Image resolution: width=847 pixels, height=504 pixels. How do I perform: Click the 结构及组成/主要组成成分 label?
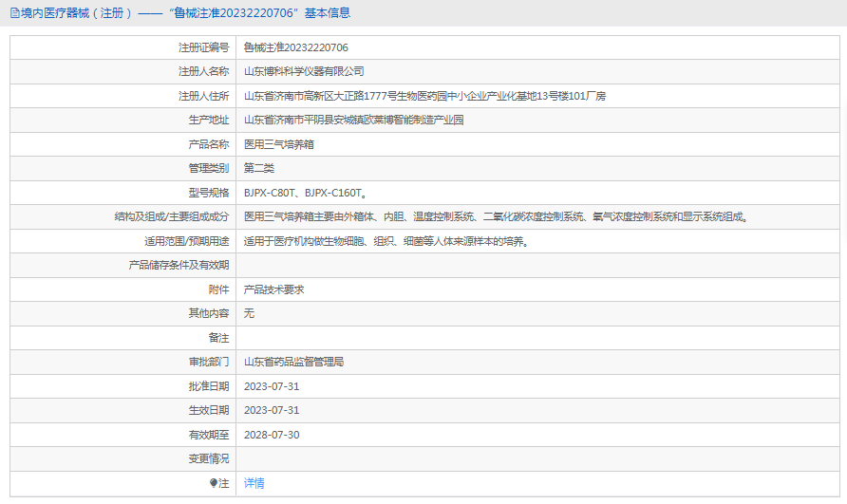click(172, 216)
